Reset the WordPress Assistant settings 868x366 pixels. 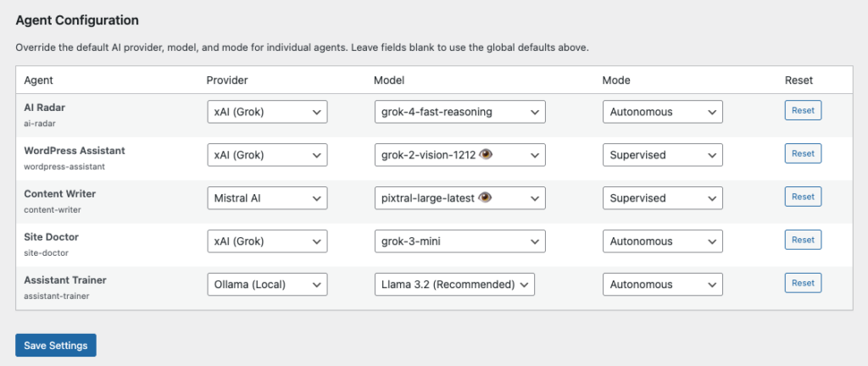coord(802,154)
